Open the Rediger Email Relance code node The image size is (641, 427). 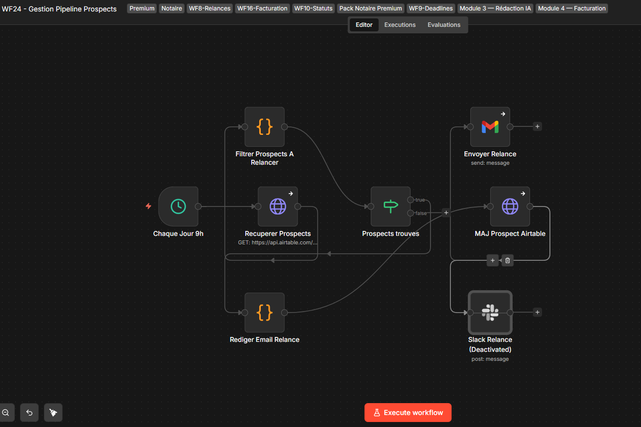[264, 313]
